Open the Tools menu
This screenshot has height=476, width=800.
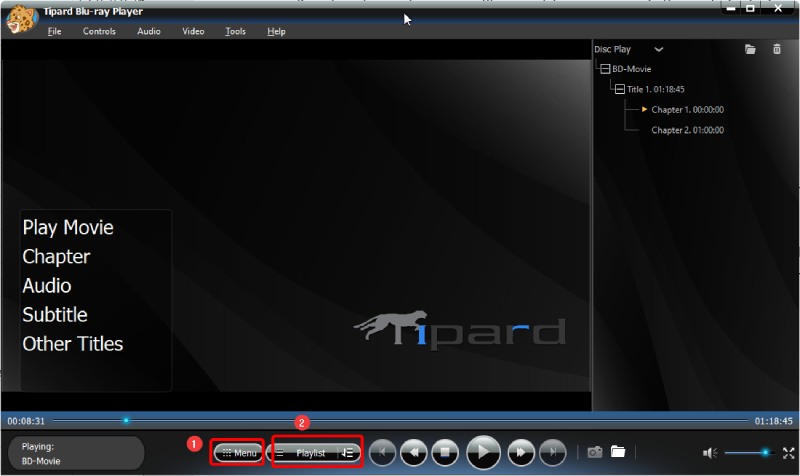click(x=235, y=31)
